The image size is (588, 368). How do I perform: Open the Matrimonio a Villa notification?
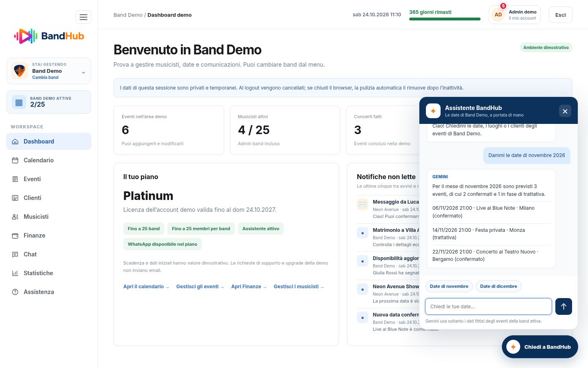pyautogui.click(x=388, y=237)
